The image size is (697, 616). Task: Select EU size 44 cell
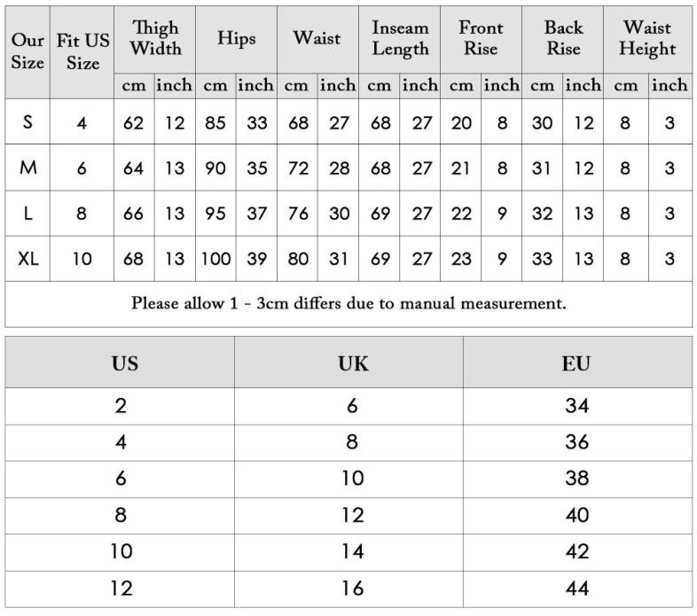point(576,588)
